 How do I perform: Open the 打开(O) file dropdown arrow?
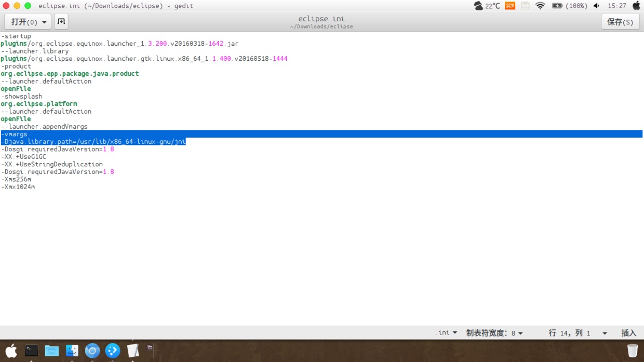click(x=44, y=22)
